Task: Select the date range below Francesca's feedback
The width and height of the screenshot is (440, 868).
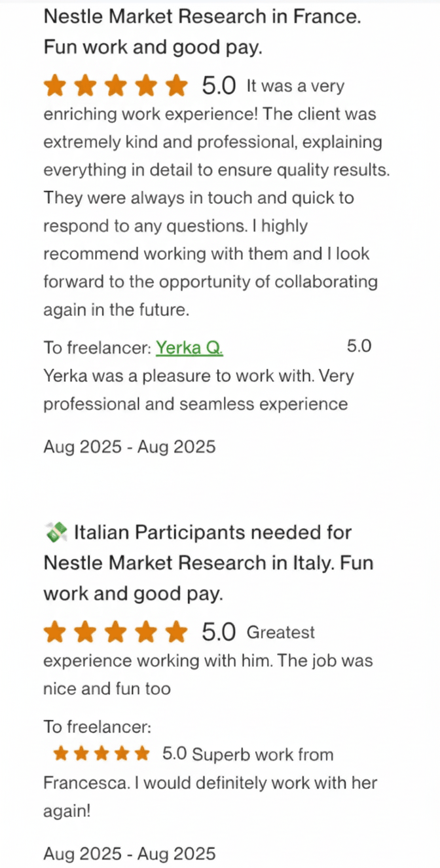Action: [129, 854]
